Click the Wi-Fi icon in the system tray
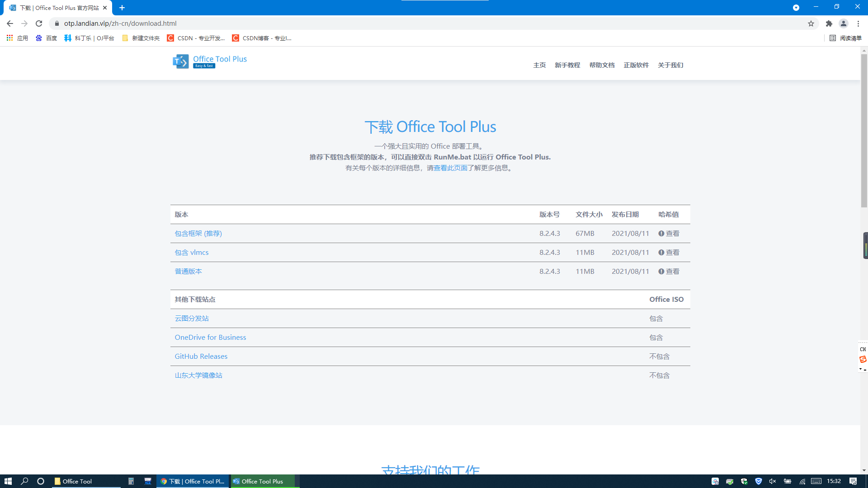The width and height of the screenshot is (868, 488). (802, 481)
